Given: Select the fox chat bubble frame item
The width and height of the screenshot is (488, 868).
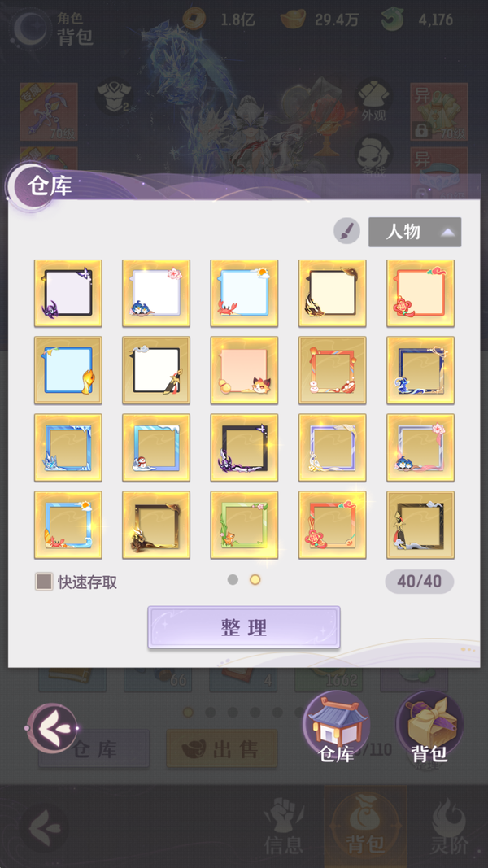Looking at the screenshot, I should (x=244, y=370).
